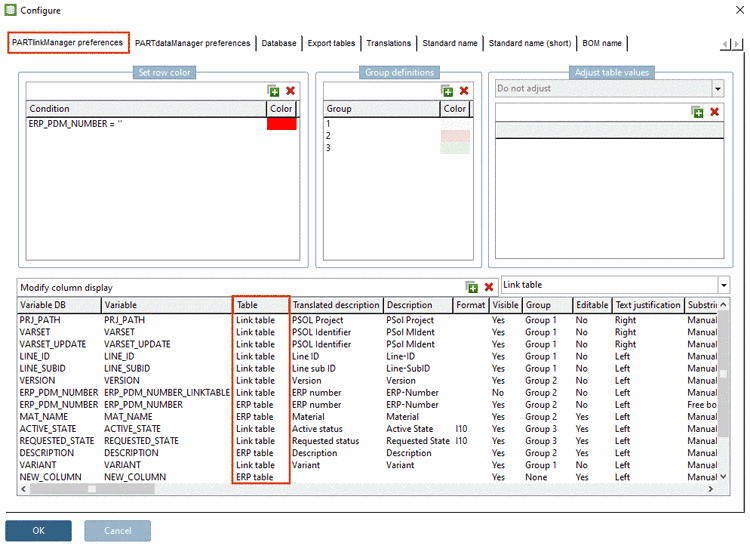The height and width of the screenshot is (549, 750).
Task: Sort by Variable DB column header
Action: (59, 305)
